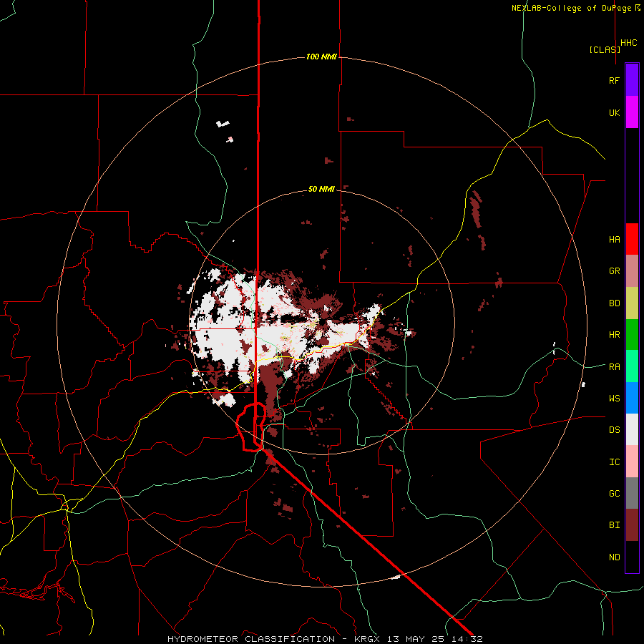Click the [CLAS] legend heading

pos(605,49)
